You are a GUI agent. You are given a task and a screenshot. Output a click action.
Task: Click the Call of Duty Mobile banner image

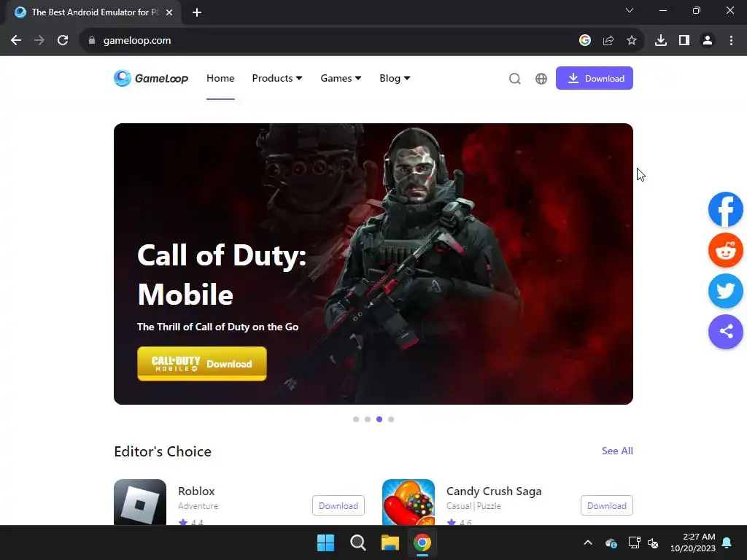coord(373,264)
